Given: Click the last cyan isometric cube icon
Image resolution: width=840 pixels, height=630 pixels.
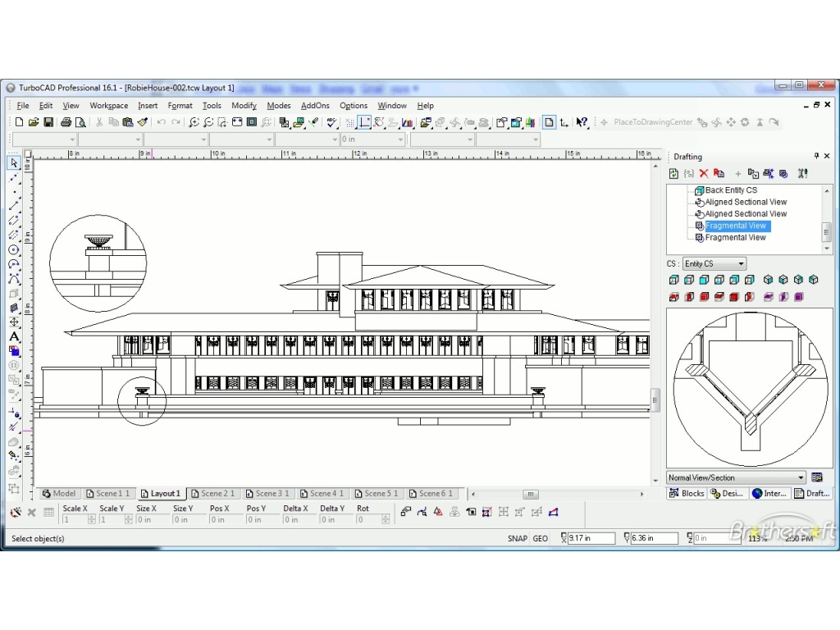Looking at the screenshot, I should pyautogui.click(x=814, y=280).
